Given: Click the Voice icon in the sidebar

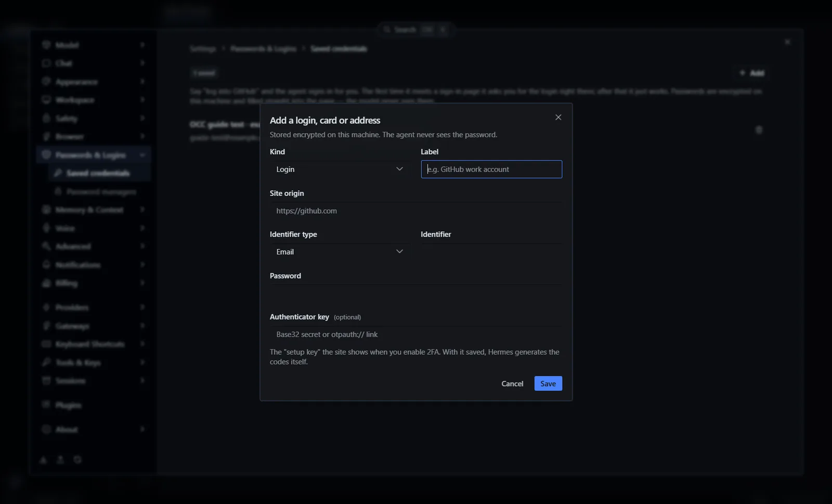Looking at the screenshot, I should pyautogui.click(x=46, y=228).
